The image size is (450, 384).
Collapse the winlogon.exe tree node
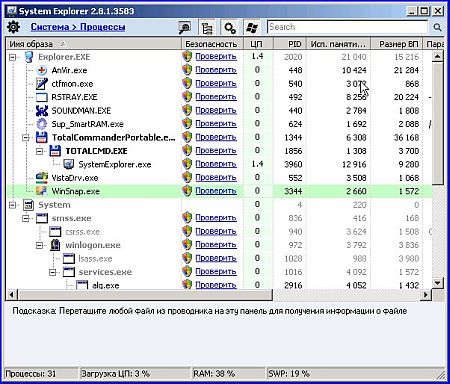point(39,245)
